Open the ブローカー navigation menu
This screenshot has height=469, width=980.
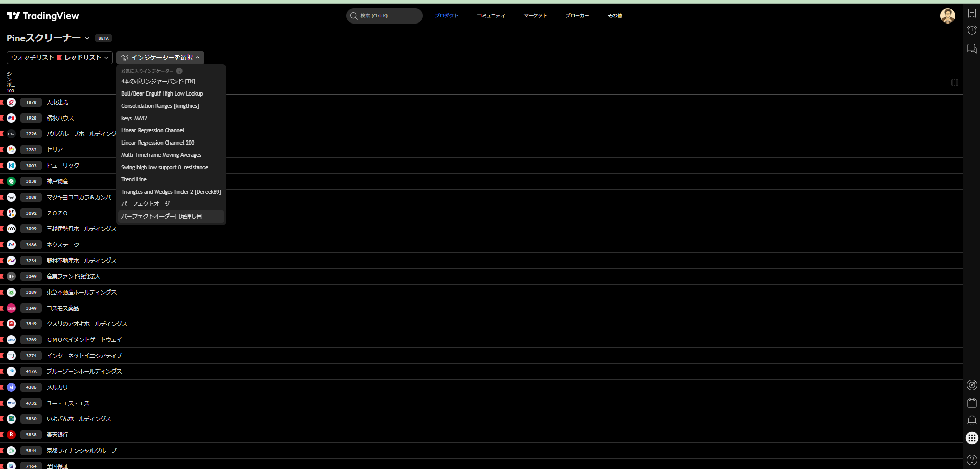(x=577, y=16)
